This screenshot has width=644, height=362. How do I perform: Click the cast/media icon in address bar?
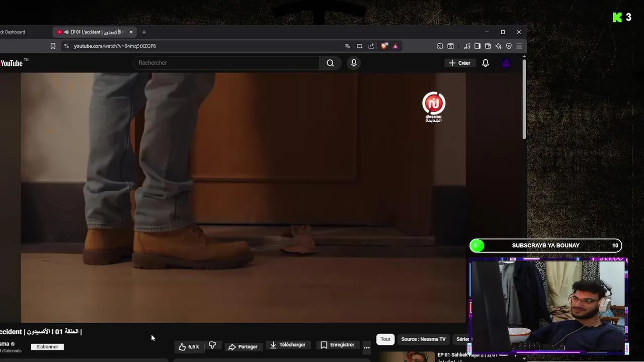click(359, 46)
